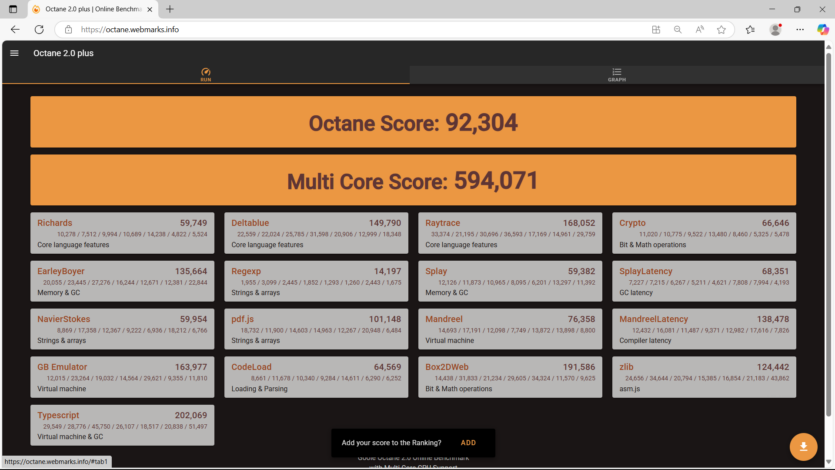Select the Raytrace benchmark title
The height and width of the screenshot is (470, 835).
[443, 223]
